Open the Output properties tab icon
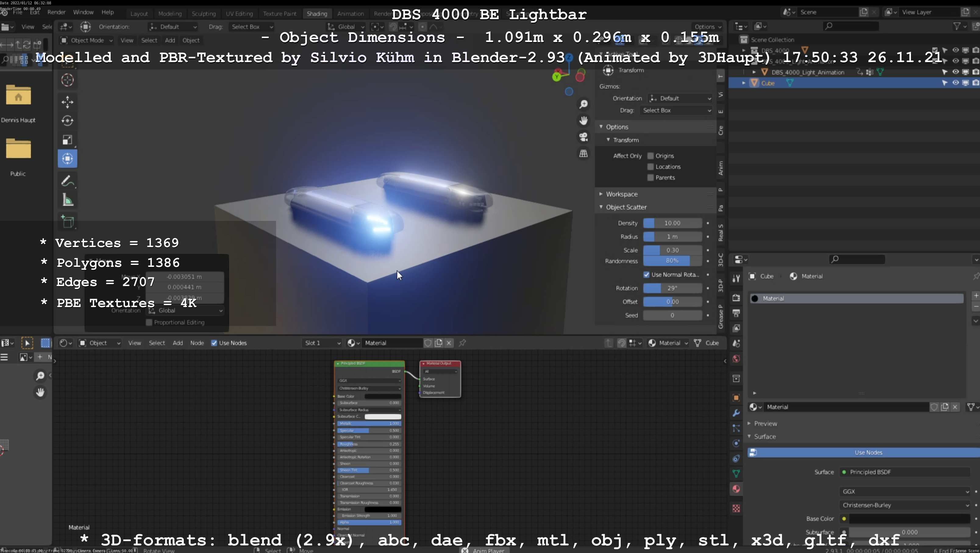This screenshot has height=553, width=980. (736, 313)
